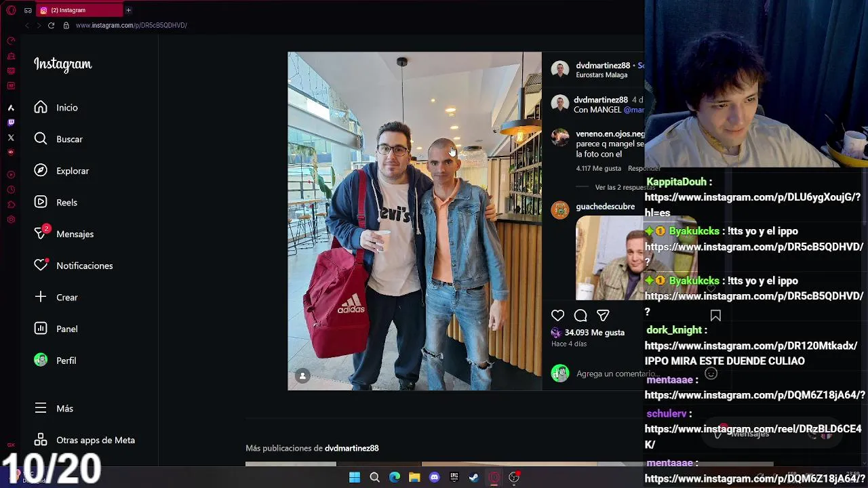The height and width of the screenshot is (488, 868).
Task: Open dvdmartinez88 link in Más publicaciones
Action: click(x=351, y=448)
